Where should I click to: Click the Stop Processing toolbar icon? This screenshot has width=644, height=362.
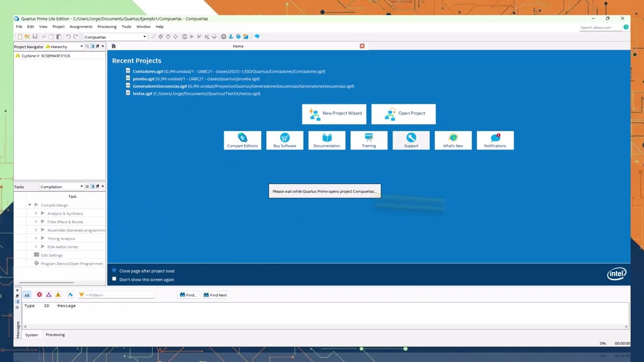[185, 37]
